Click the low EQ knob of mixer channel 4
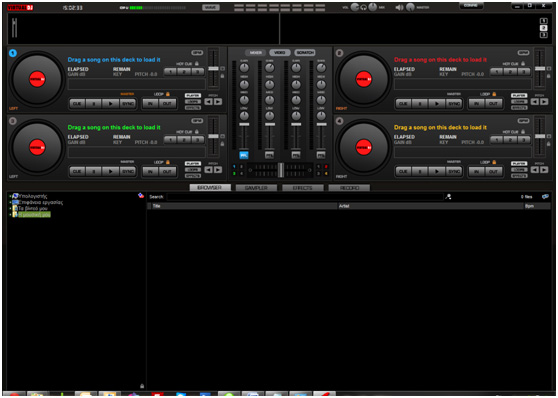 (321, 116)
